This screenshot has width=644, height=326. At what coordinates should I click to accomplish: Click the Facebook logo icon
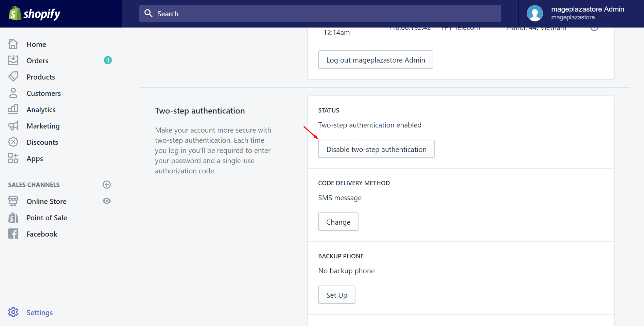point(13,234)
